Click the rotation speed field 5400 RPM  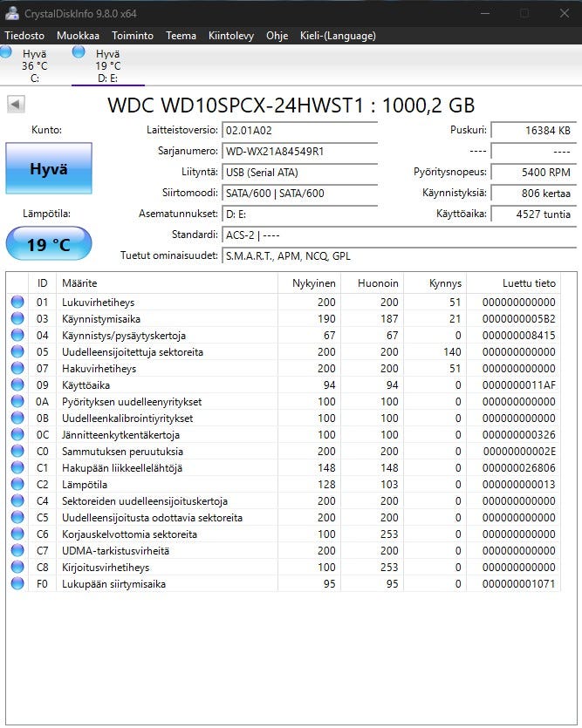pyautogui.click(x=534, y=173)
